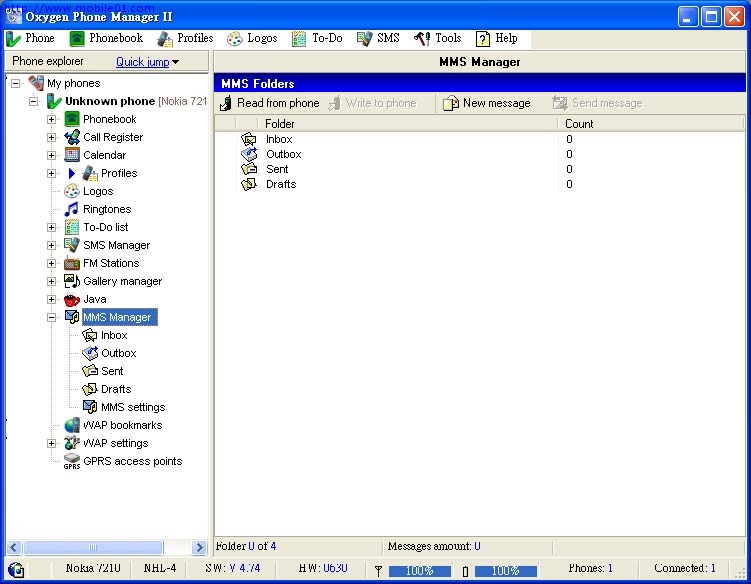Viewport: 751px width, 584px height.
Task: Click the battery level 100% bar
Action: click(505, 571)
